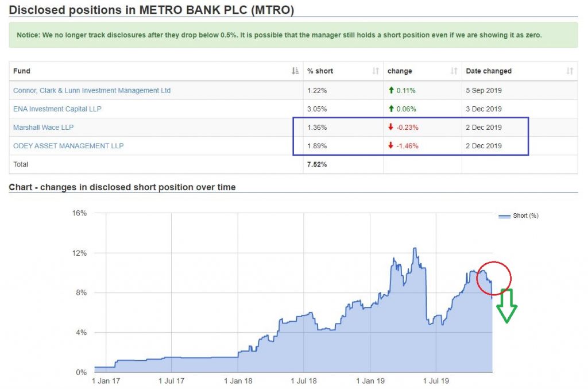Click the 16% y-axis label
This screenshot has width=588, height=389.
(79, 213)
